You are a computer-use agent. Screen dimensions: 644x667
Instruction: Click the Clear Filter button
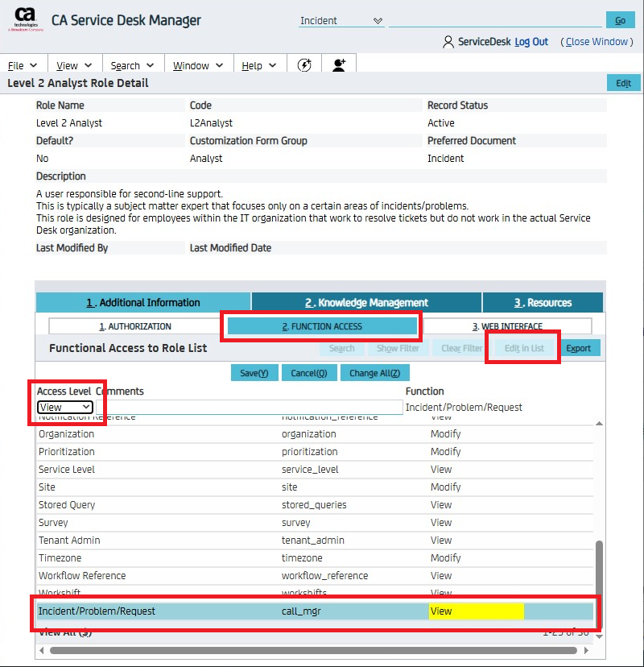461,348
